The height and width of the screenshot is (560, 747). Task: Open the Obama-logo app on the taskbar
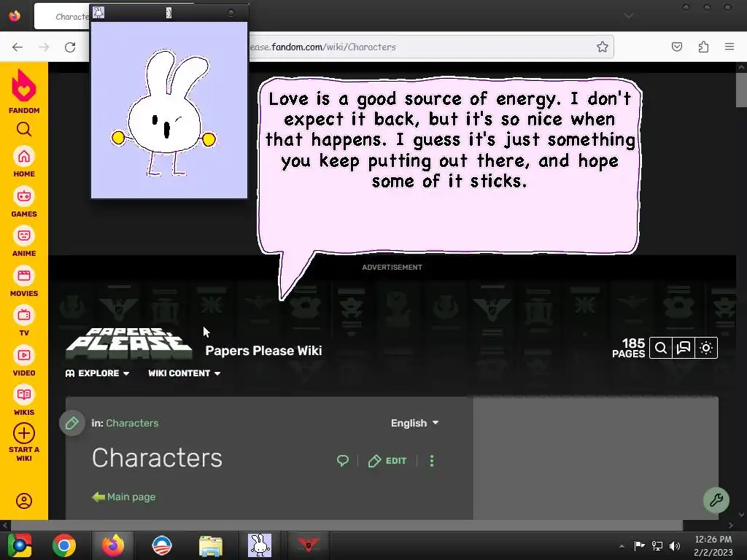tap(162, 545)
